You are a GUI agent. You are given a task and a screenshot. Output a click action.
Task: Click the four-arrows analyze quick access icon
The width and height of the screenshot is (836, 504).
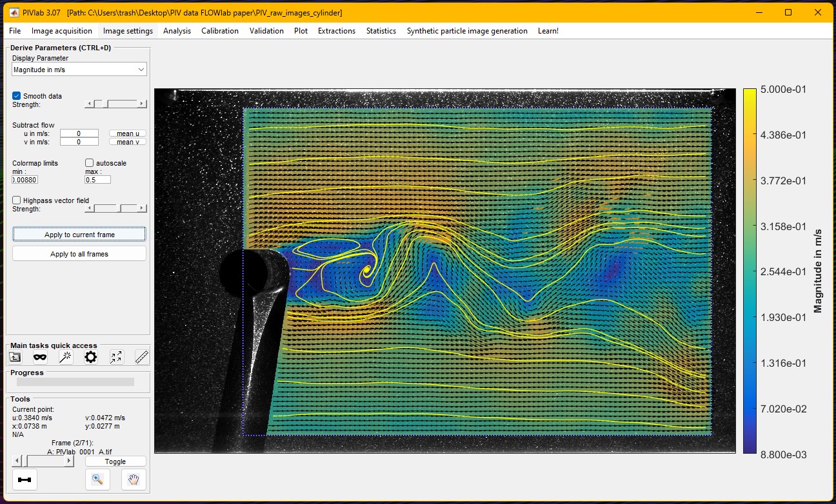tap(116, 357)
